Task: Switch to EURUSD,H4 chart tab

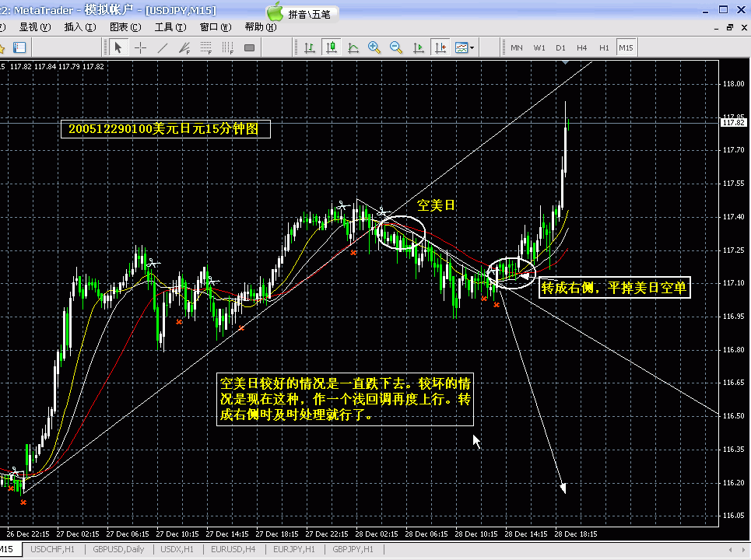Action: (233, 549)
